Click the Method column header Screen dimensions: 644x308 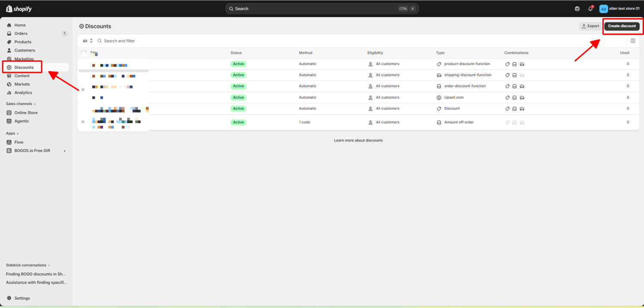pyautogui.click(x=306, y=53)
